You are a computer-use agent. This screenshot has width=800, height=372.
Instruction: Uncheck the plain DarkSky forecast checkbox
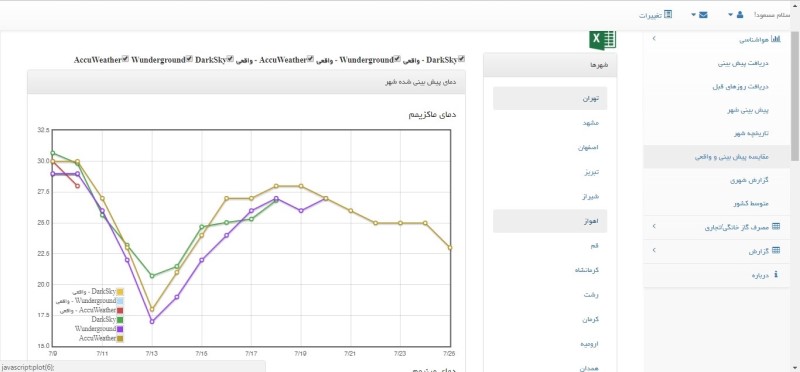230,59
